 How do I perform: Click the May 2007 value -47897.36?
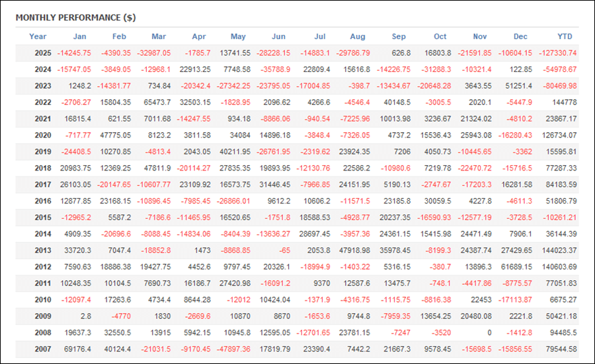[229, 349]
